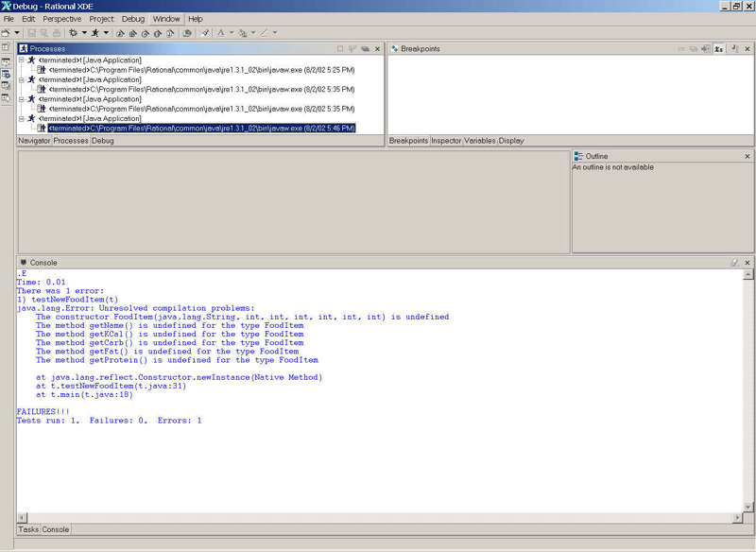Switch to the Debug tab

click(103, 141)
